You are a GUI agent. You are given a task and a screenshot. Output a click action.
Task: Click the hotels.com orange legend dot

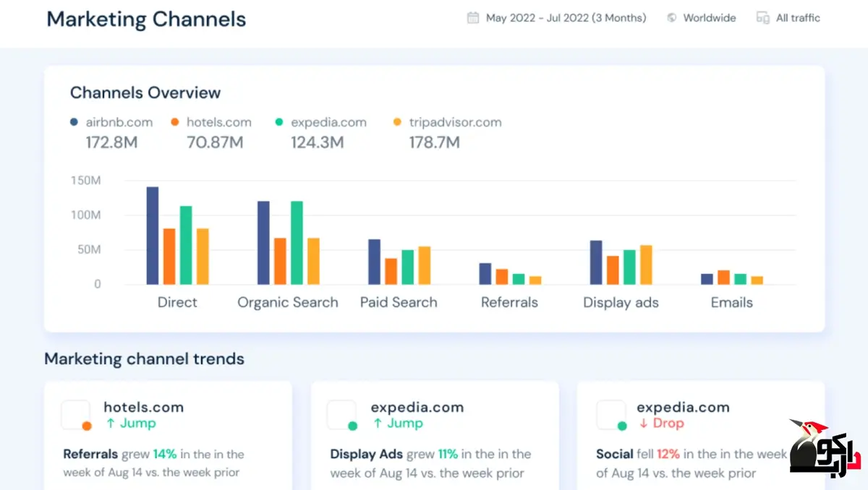coord(174,123)
